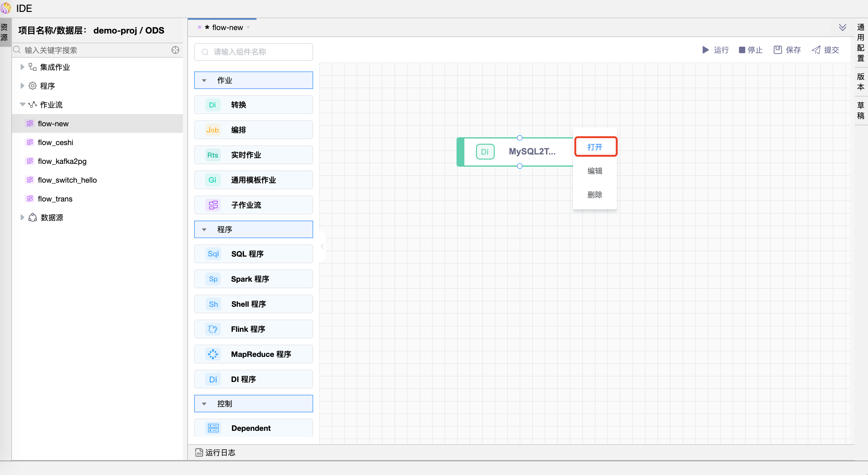Expand the 集成作业 tree node

click(x=22, y=67)
